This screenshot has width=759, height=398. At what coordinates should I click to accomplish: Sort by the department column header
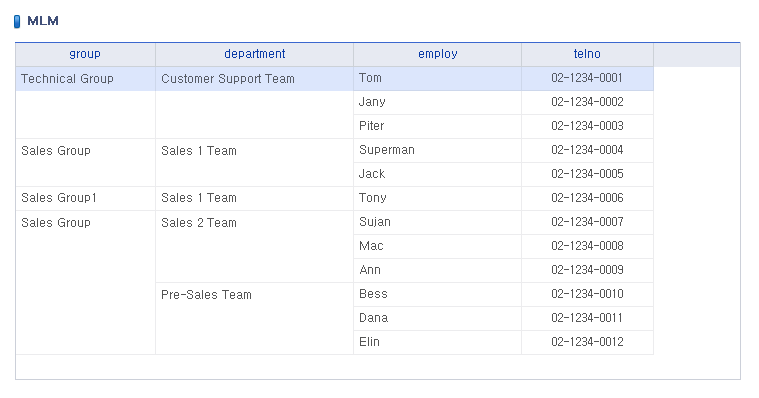coord(255,54)
